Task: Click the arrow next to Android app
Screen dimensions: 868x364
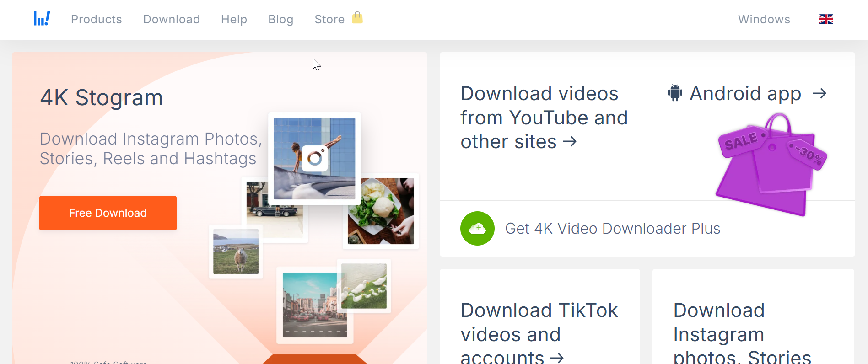Action: [x=819, y=93]
